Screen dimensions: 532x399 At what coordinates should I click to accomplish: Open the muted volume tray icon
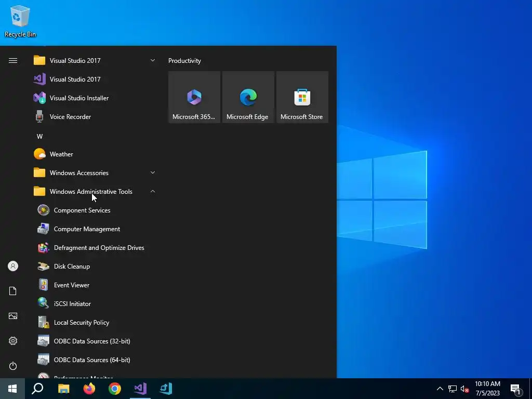tap(464, 389)
